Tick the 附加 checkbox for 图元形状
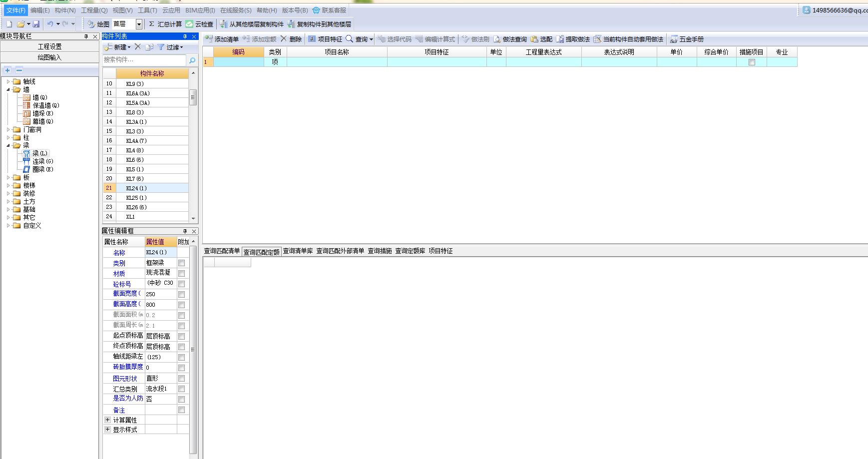Viewport: 868px width, 459px height. (181, 378)
